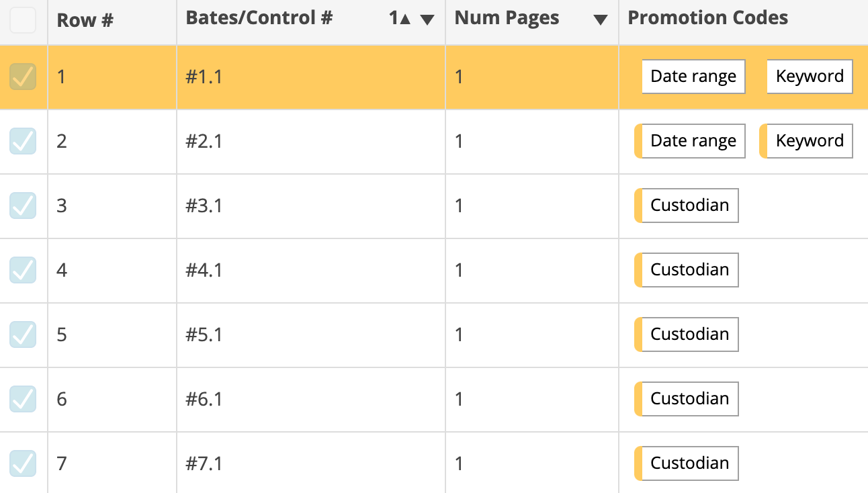Click the Bates/Control # column header label
This screenshot has width=868, height=493.
click(259, 18)
